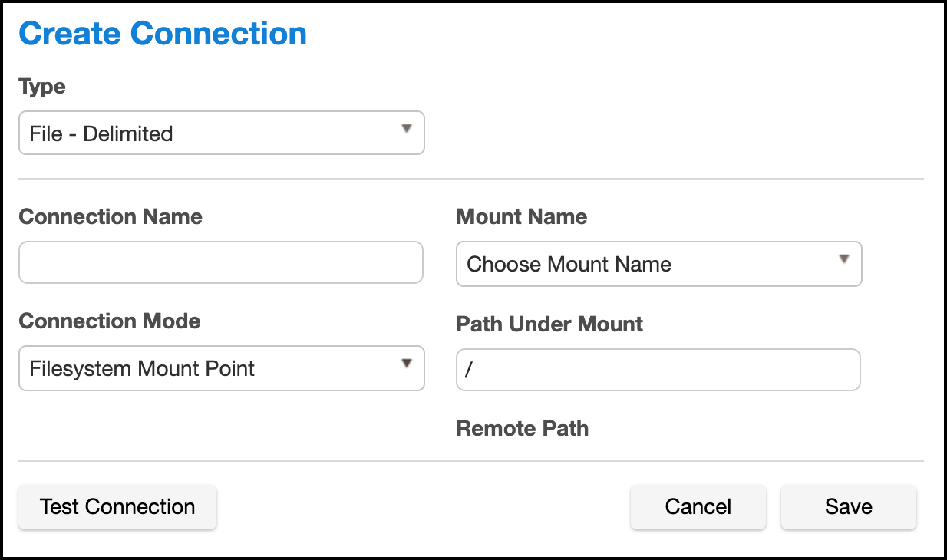Open the Connection Mode dropdown
Screen dimensions: 947x560
pos(221,369)
